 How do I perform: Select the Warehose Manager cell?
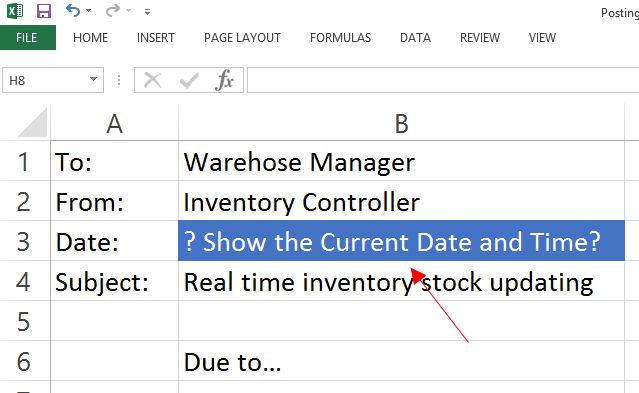coord(401,161)
